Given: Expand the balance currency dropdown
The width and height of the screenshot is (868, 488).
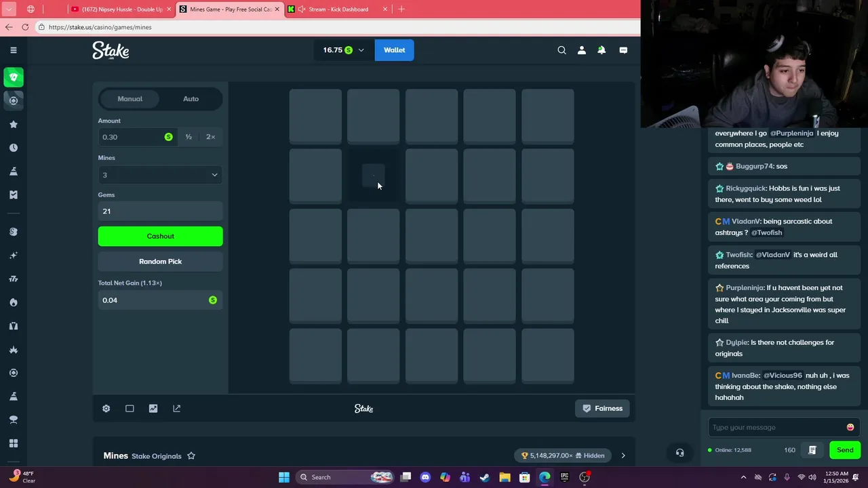Looking at the screenshot, I should 361,50.
